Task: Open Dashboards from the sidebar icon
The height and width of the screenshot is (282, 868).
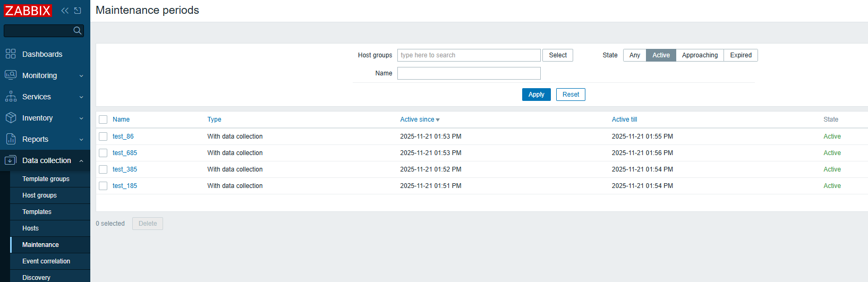Action: pyautogui.click(x=11, y=54)
